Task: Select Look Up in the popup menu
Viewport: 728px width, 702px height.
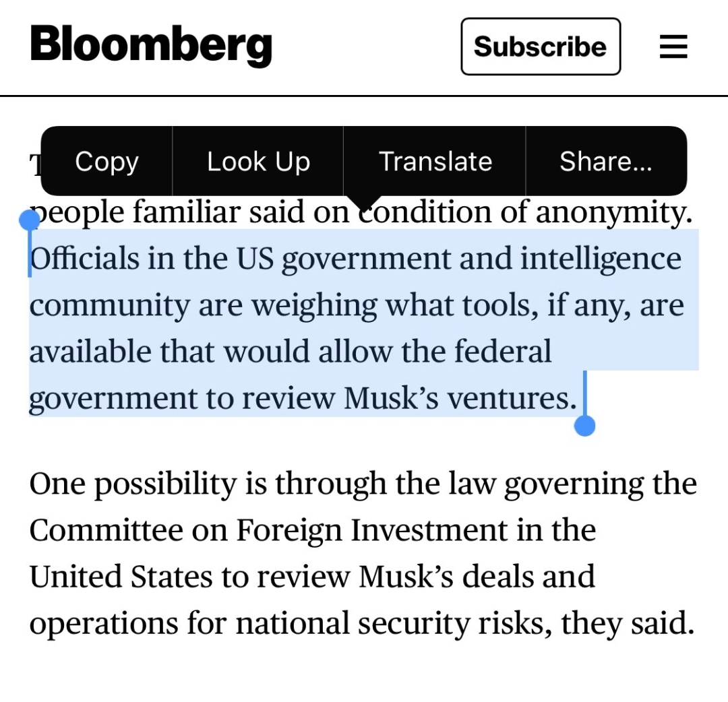Action: [258, 162]
